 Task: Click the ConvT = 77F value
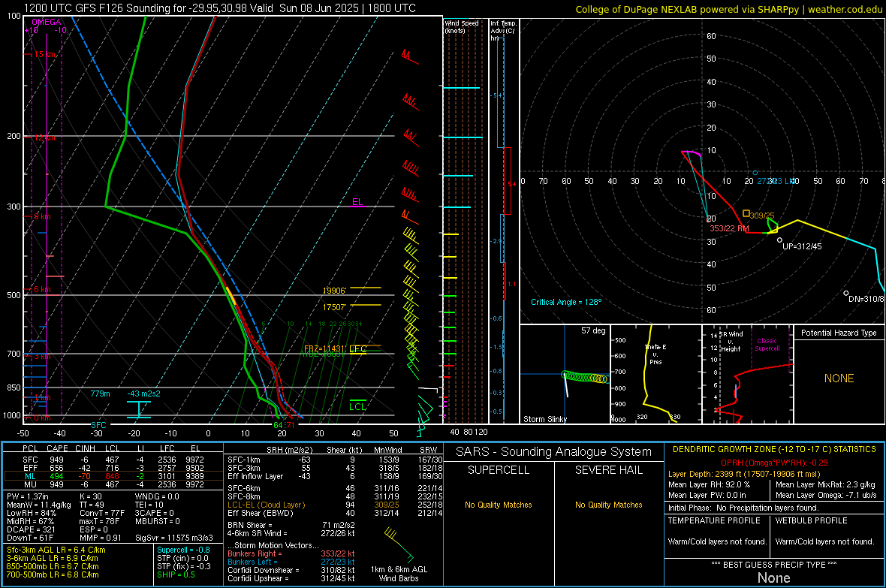pyautogui.click(x=101, y=514)
